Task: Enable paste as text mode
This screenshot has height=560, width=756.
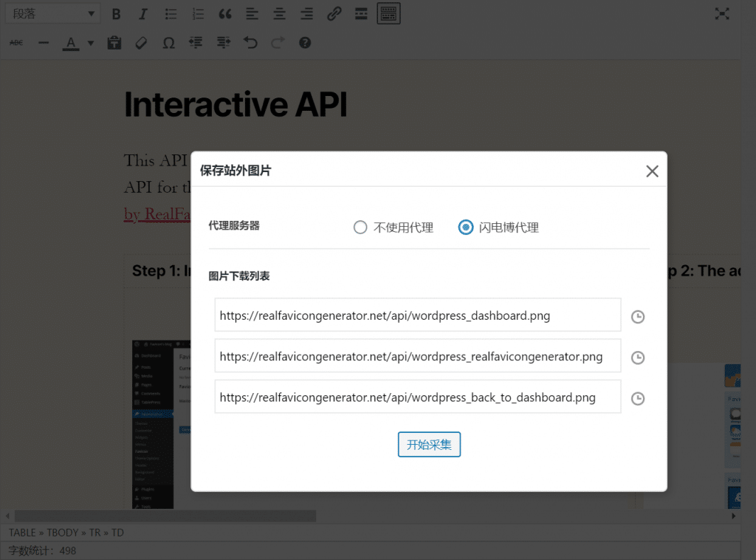Action: pos(114,42)
